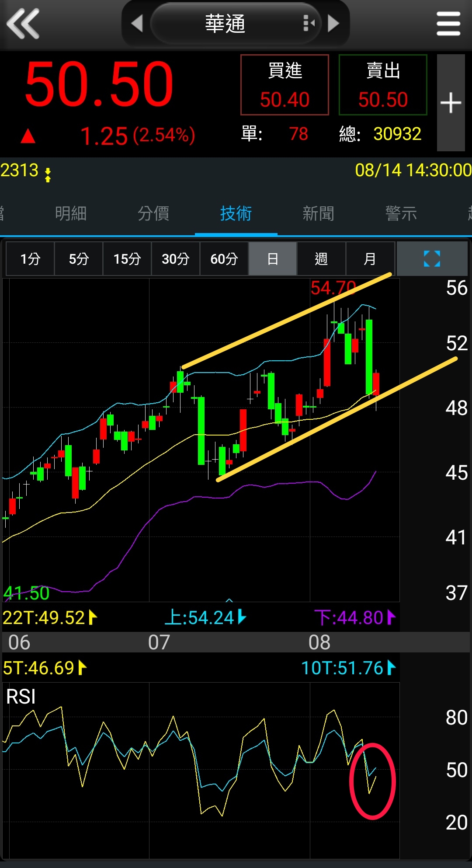
Task: Tap the double-chevron back icon
Action: point(23,24)
